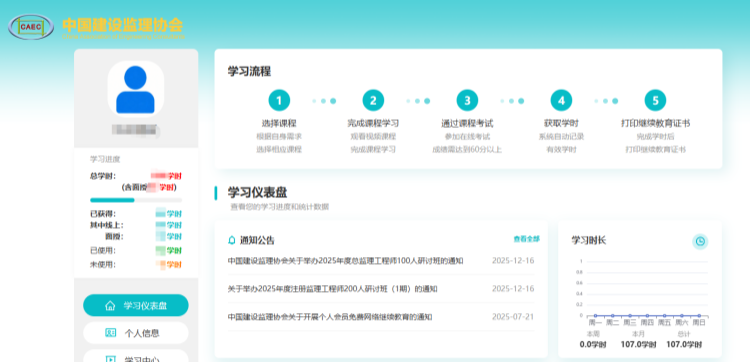Open the 个人信息 sidebar menu item
The image size is (750, 362).
point(136,333)
